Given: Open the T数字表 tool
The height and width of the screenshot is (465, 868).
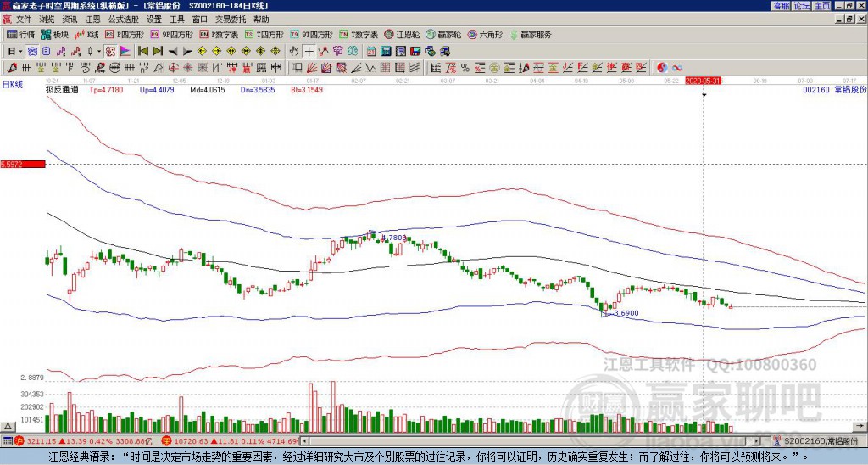Looking at the screenshot, I should click(x=359, y=34).
